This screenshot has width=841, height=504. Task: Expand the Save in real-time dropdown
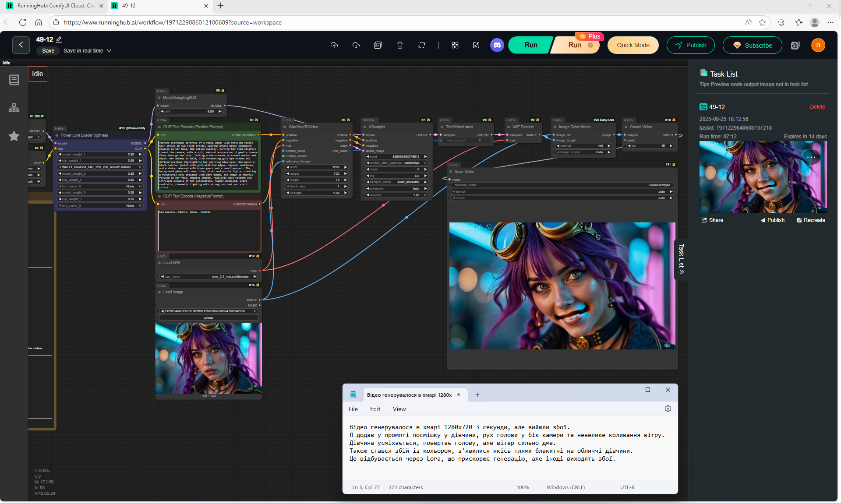point(109,51)
